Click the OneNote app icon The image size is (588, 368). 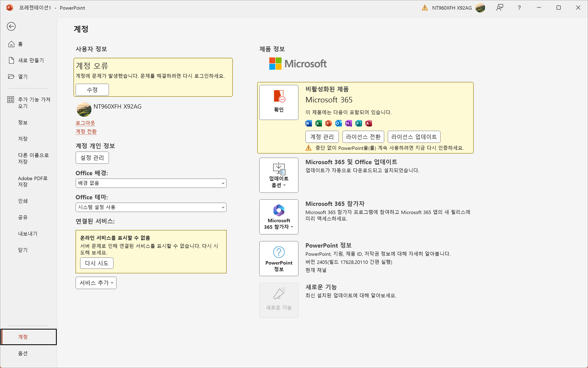click(349, 123)
